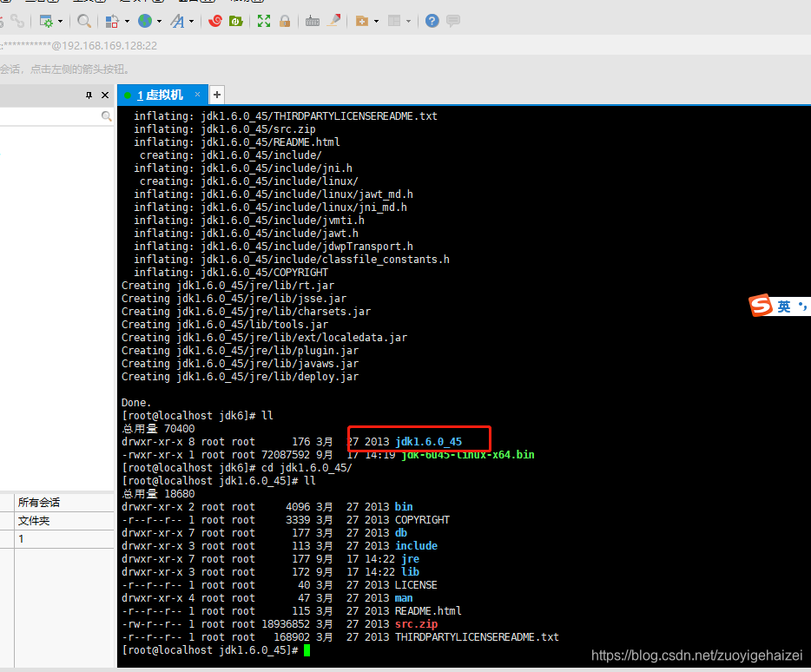Close the session manager side panel
Viewport: 811px width, 672px height.
tap(105, 96)
